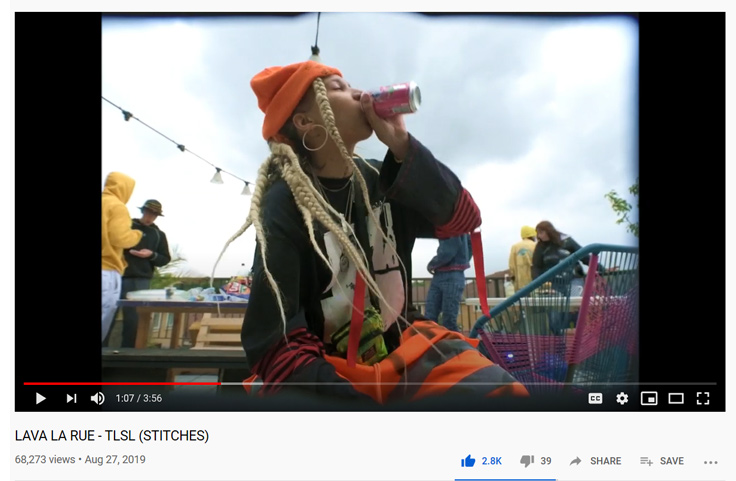Toggle closed captions

(595, 398)
